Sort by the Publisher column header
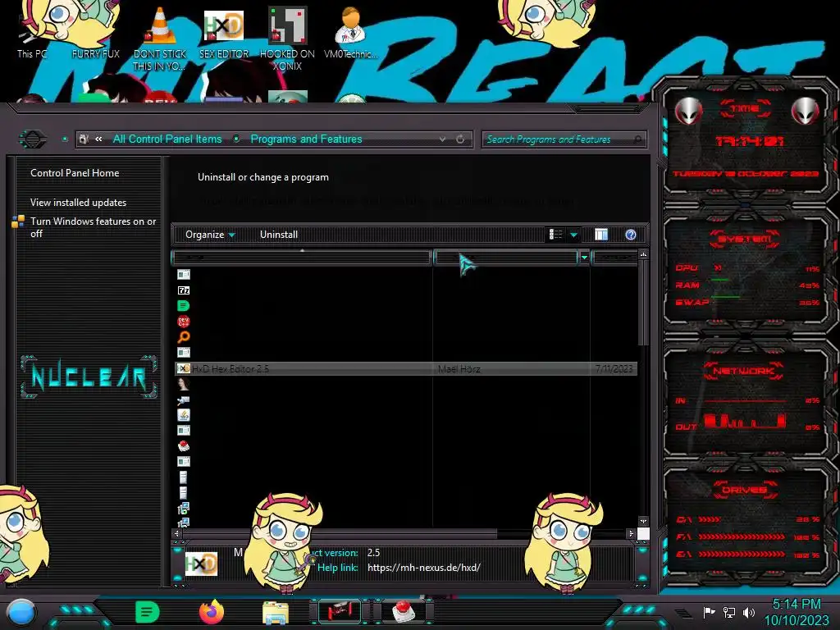Image resolution: width=840 pixels, height=630 pixels. click(505, 258)
